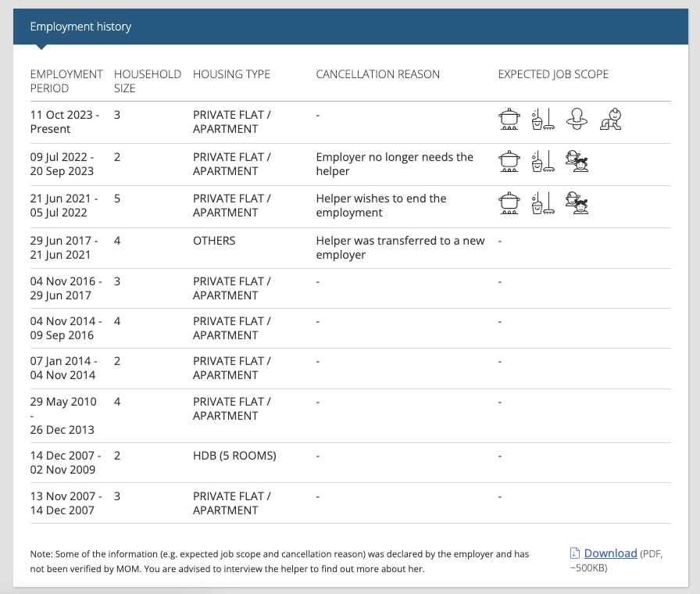The height and width of the screenshot is (594, 700).
Task: Click the Employment Period column header
Action: 66,81
